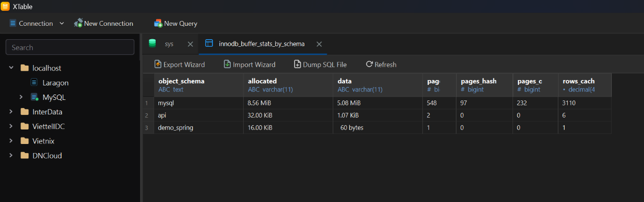Screen dimensions: 644x202
Task: Switch to the sys tab
Action: click(x=169, y=44)
